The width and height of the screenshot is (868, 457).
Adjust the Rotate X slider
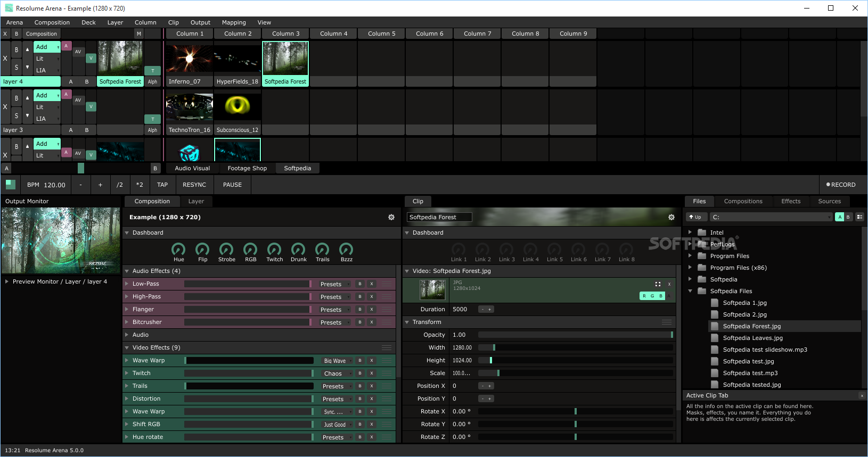click(576, 411)
